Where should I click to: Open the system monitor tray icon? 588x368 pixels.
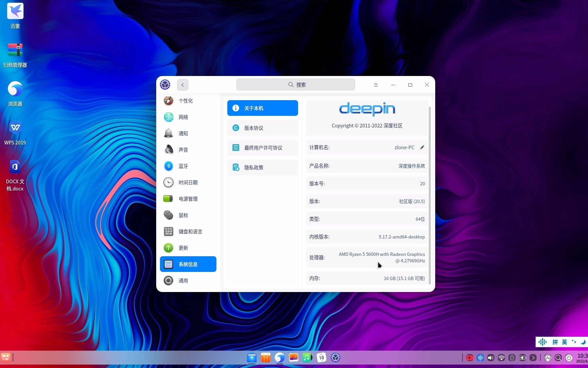click(548, 357)
